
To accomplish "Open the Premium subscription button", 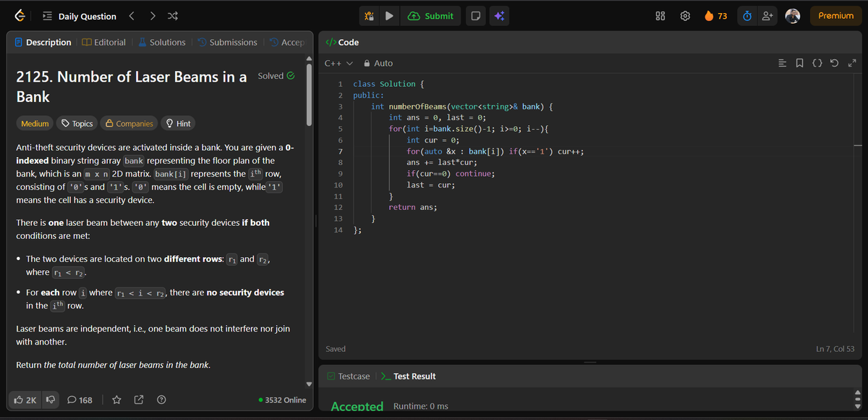I will 835,16.
